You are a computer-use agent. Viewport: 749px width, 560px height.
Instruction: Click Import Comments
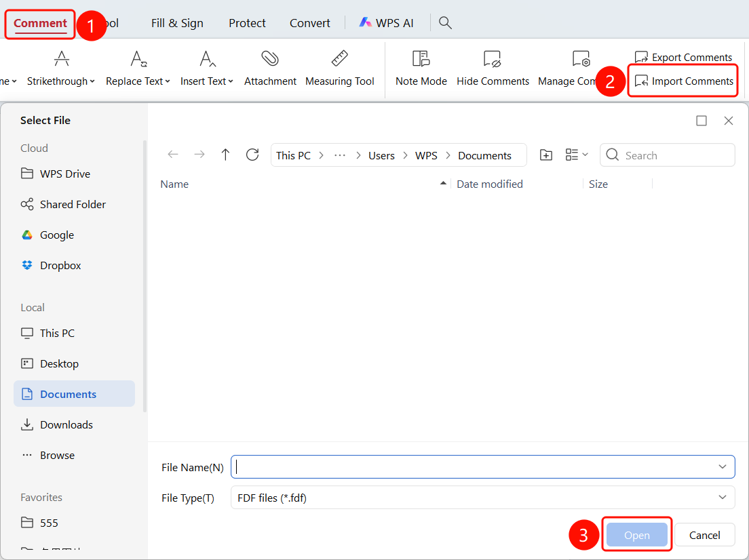(x=684, y=81)
